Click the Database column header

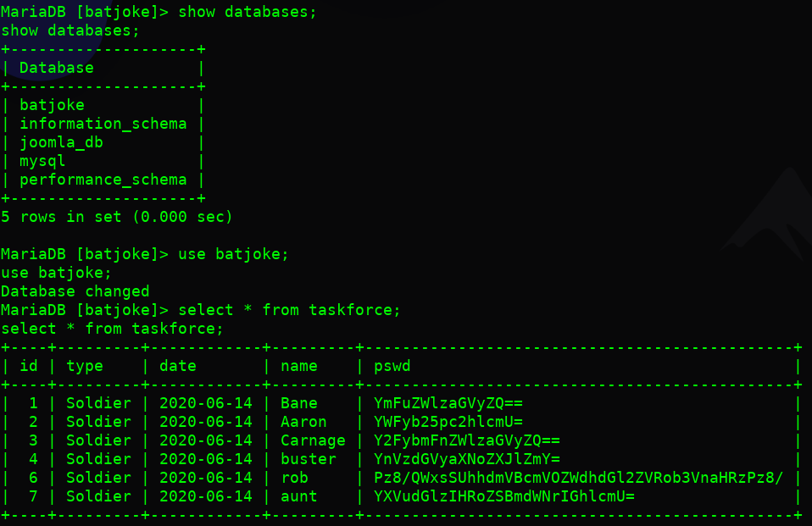pyautogui.click(x=56, y=68)
